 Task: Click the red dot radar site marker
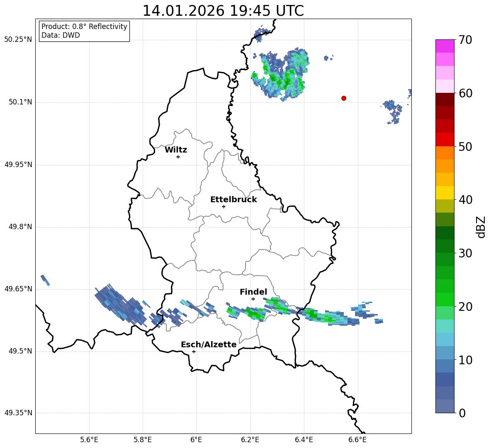pos(343,98)
